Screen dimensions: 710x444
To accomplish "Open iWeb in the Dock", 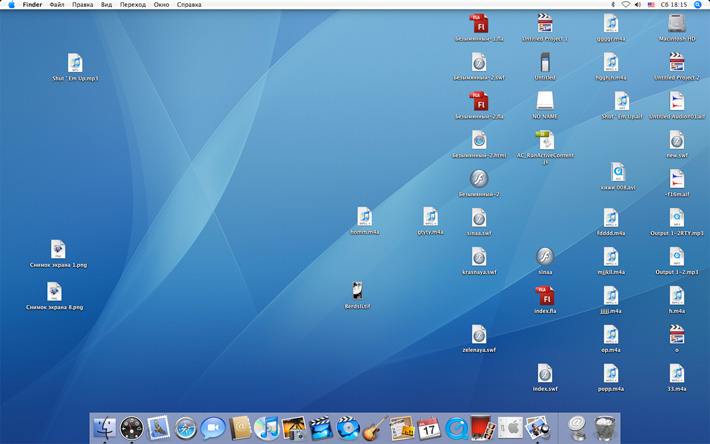I will [402, 428].
